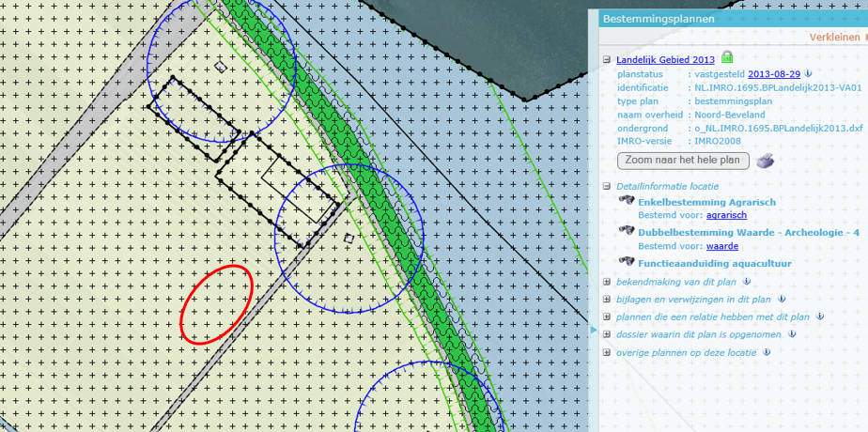Viewport: 868px width, 432px height.
Task: Click the green lock icon beside Landelijk Gebied 2013
Action: [727, 57]
